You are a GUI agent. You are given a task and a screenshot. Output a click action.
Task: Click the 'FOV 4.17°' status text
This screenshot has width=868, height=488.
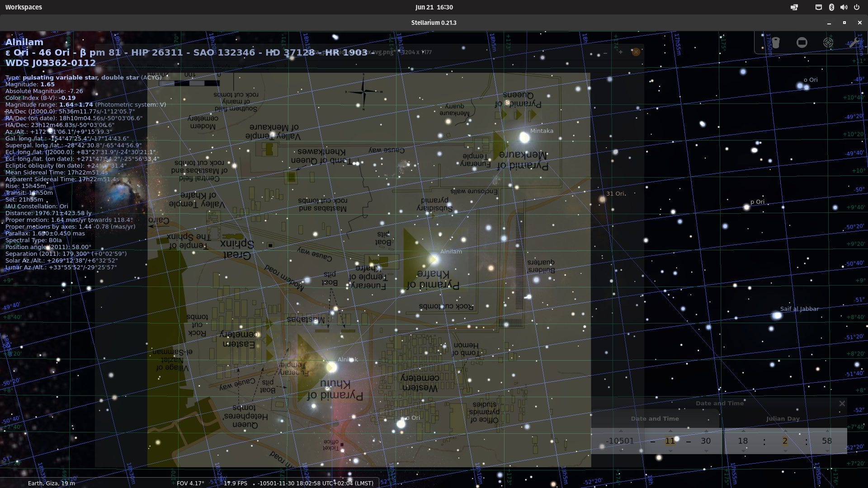(x=190, y=483)
